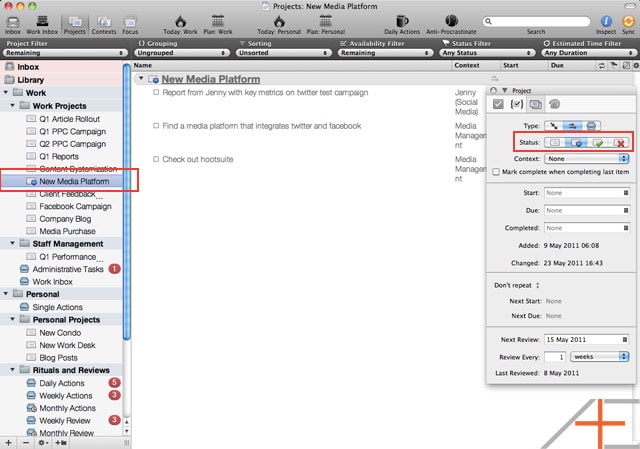Screen dimensions: 640x449
Task: Click the Context column header
Action: [x=476, y=65]
